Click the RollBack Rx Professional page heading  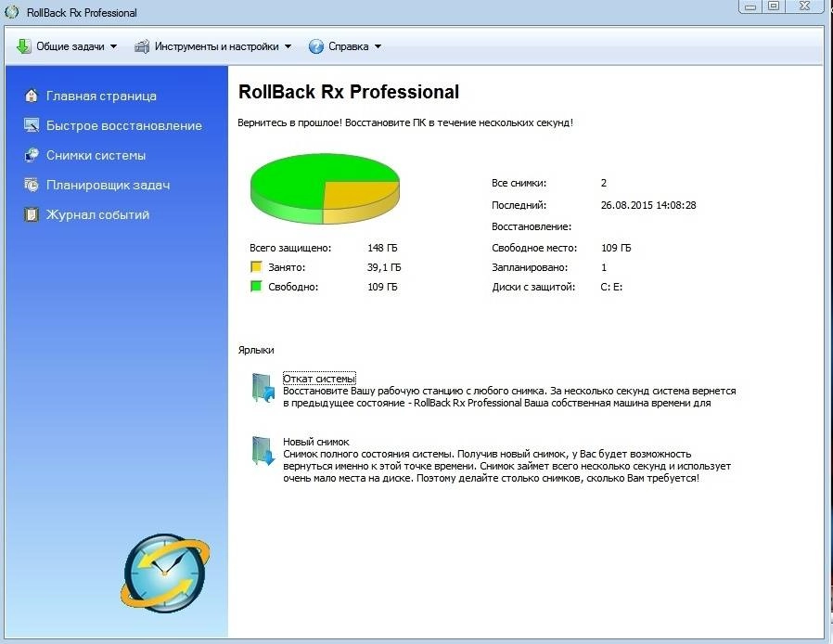click(349, 92)
